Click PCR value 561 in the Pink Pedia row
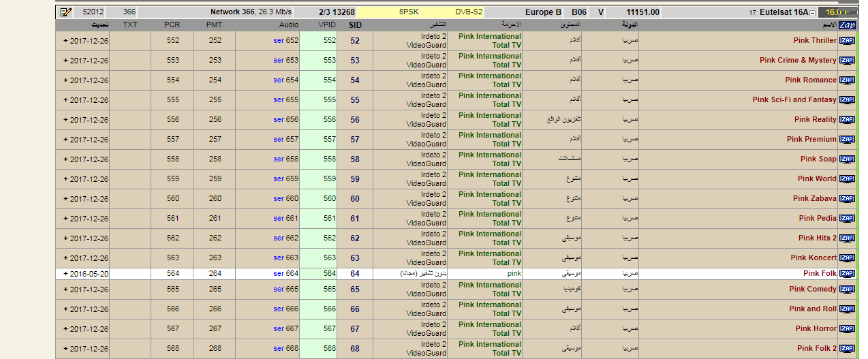868x359 pixels. [x=173, y=219]
